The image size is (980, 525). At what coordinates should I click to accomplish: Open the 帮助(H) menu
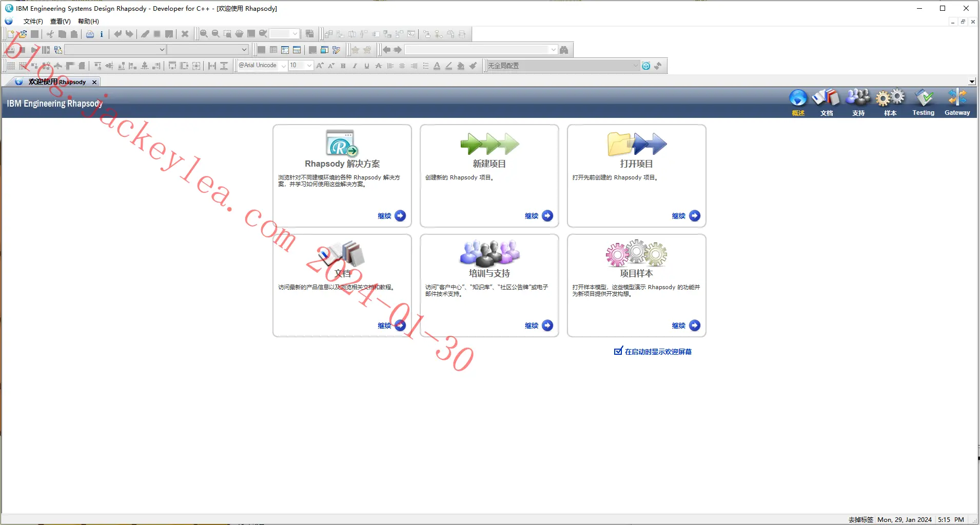tap(88, 22)
